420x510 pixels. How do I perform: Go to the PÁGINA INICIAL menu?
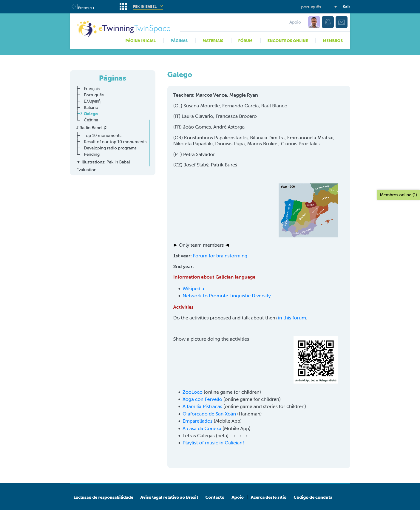pyautogui.click(x=140, y=41)
